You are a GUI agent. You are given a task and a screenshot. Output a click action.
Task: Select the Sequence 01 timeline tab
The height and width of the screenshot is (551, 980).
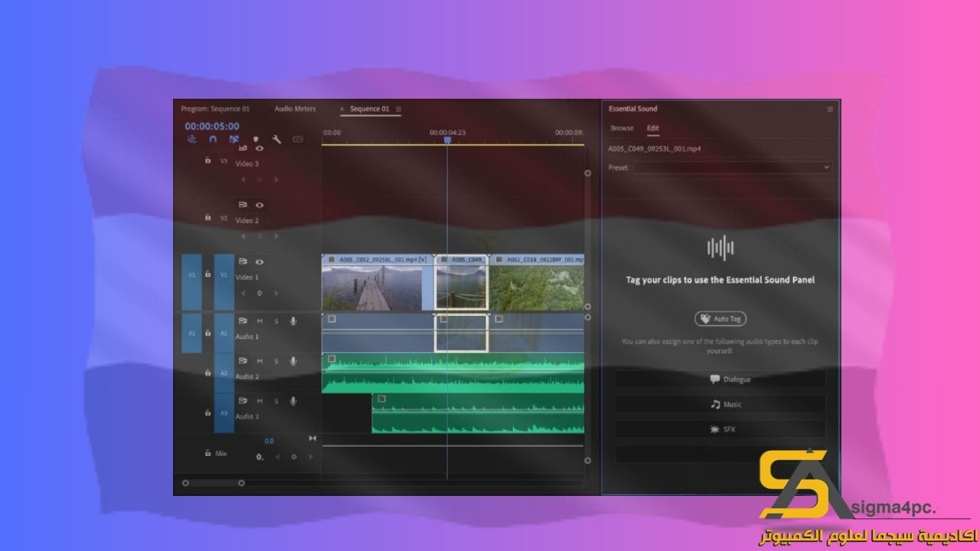coord(370,109)
